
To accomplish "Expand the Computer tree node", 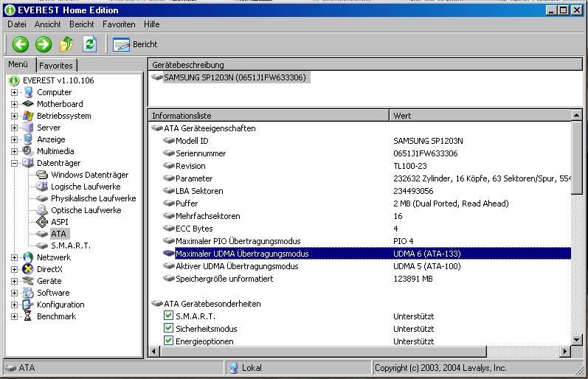I will pos(14,92).
